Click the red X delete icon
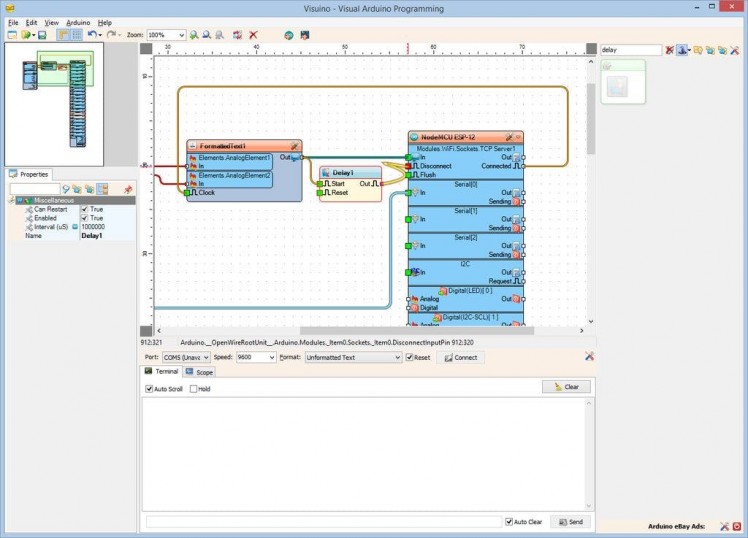This screenshot has height=538, width=748. tap(253, 35)
